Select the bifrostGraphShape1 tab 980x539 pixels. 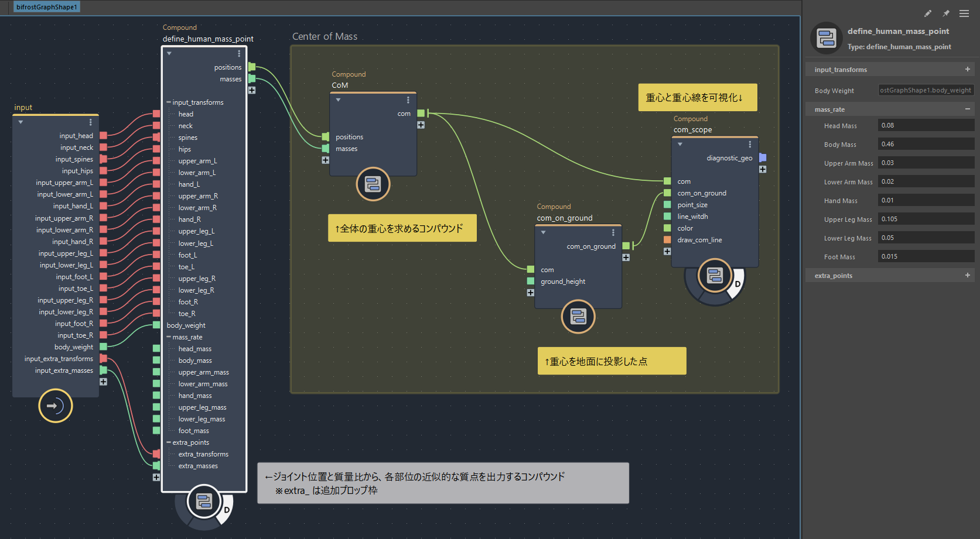tap(47, 7)
